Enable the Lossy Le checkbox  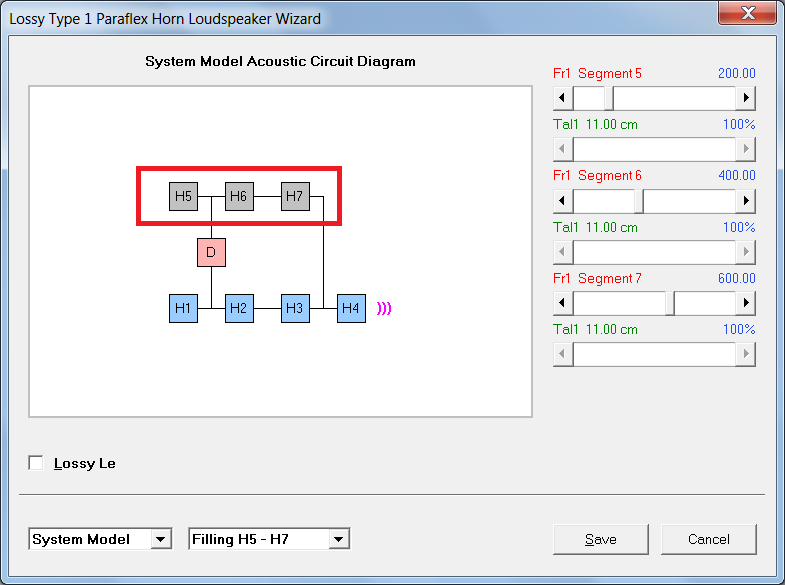pyautogui.click(x=36, y=463)
